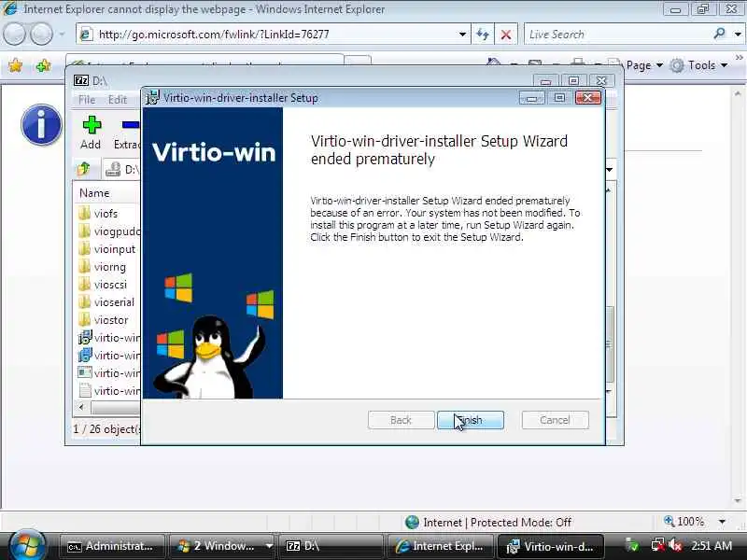Click the IE Refresh icon

(483, 35)
